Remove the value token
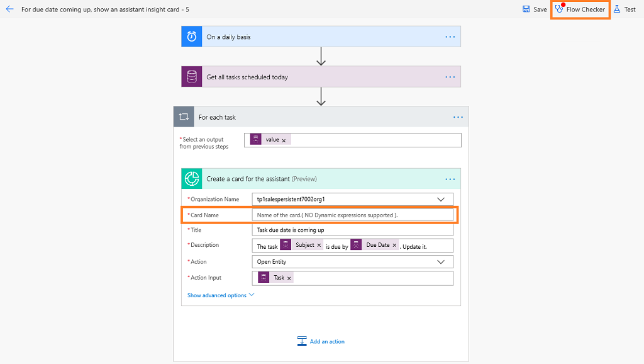Screen dimensions: 644x364 284,140
